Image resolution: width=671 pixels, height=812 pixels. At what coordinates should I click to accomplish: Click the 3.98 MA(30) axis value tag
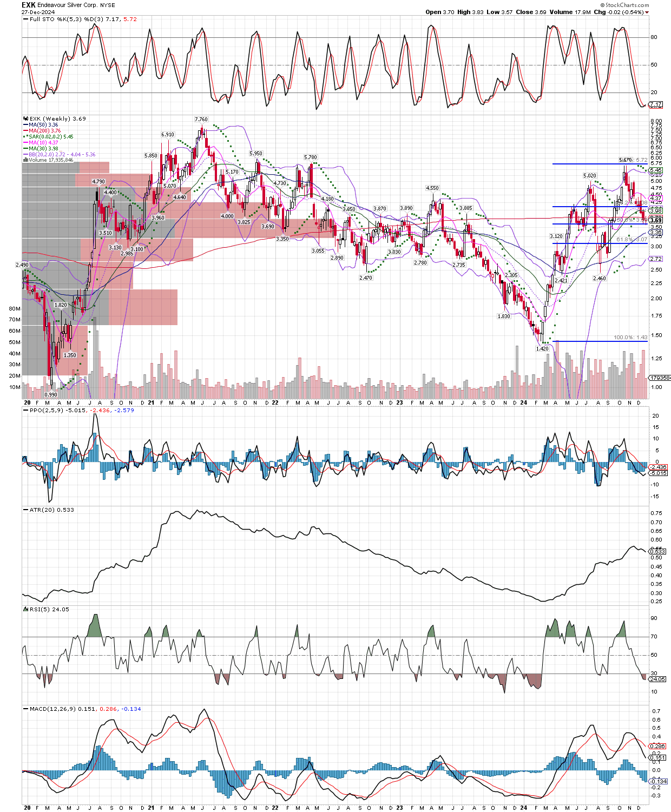(x=656, y=210)
